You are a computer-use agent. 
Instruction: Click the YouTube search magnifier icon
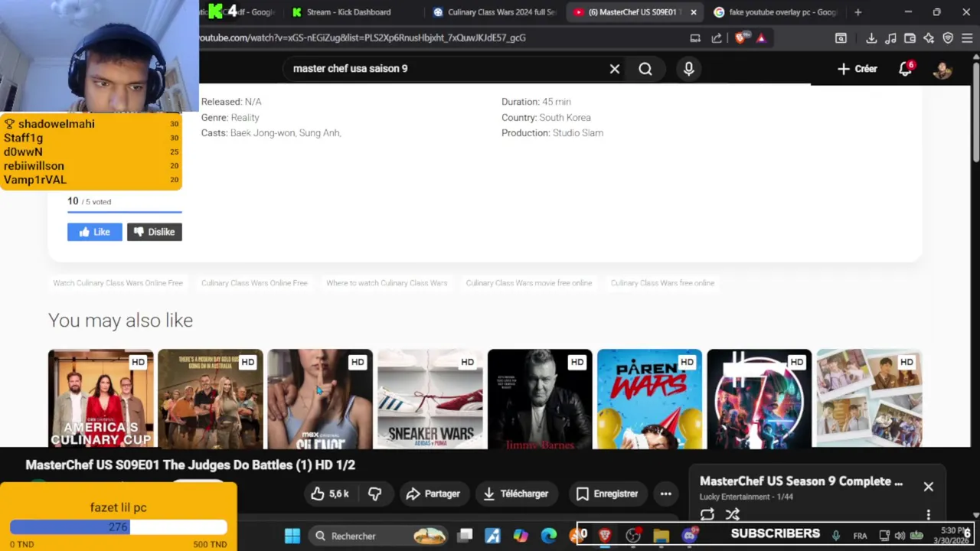(x=645, y=69)
